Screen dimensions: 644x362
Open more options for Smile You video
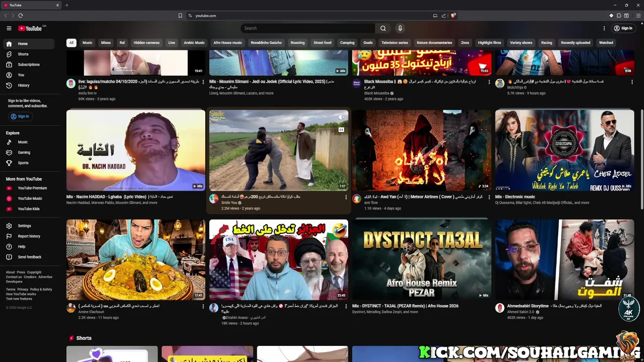pyautogui.click(x=346, y=197)
